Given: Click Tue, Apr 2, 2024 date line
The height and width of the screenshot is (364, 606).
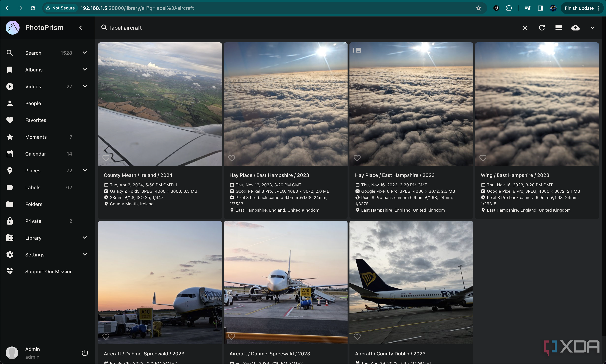Looking at the screenshot, I should tap(143, 185).
